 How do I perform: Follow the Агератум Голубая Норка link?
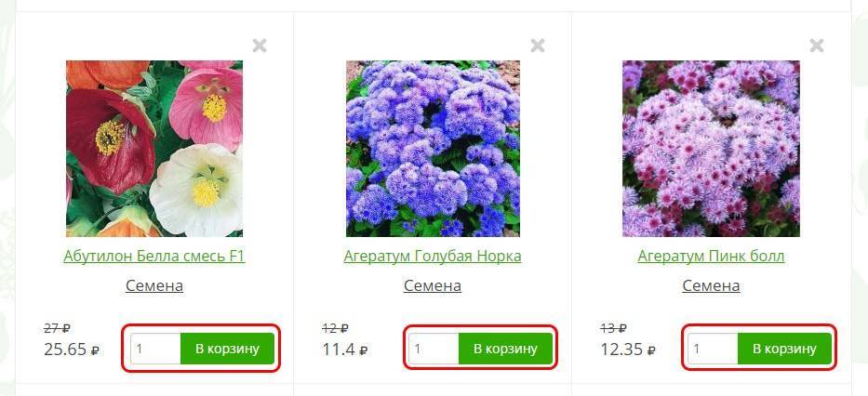click(433, 256)
